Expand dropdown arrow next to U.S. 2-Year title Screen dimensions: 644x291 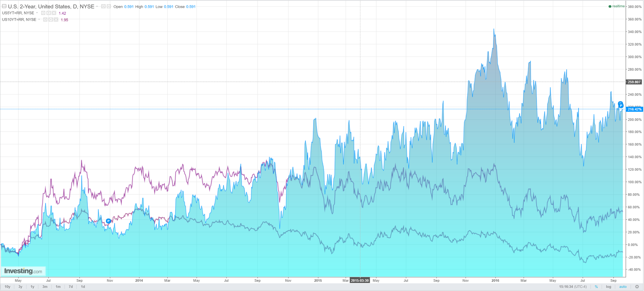tap(97, 6)
